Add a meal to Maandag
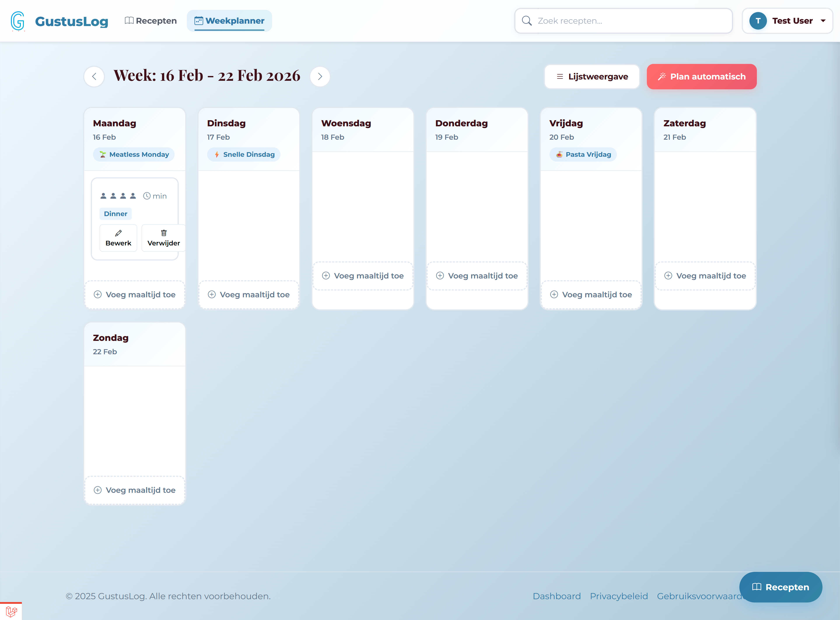The image size is (840, 620). tap(135, 295)
